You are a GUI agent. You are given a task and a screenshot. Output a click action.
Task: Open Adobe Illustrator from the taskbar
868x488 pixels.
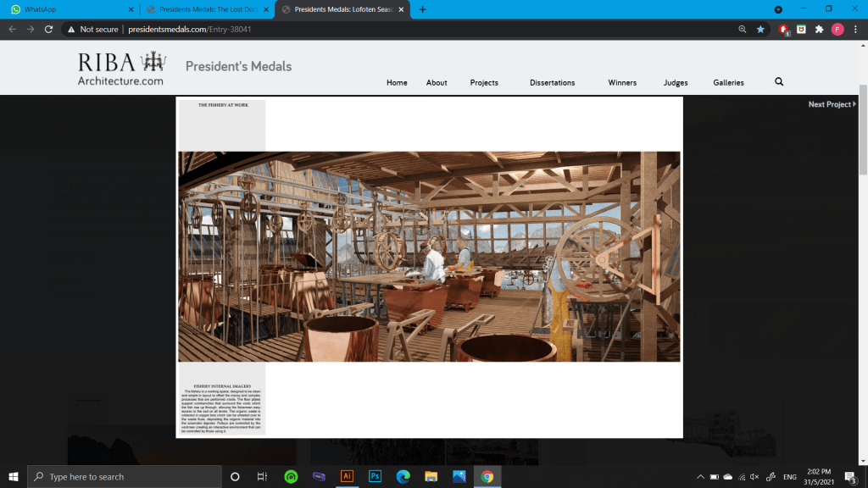[346, 476]
